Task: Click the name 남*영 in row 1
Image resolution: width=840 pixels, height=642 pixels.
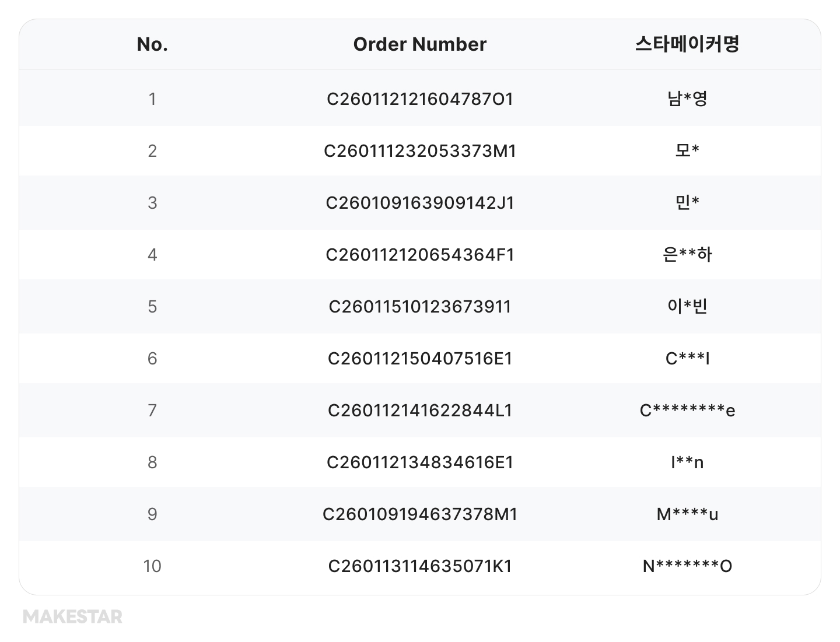Action: (x=687, y=99)
